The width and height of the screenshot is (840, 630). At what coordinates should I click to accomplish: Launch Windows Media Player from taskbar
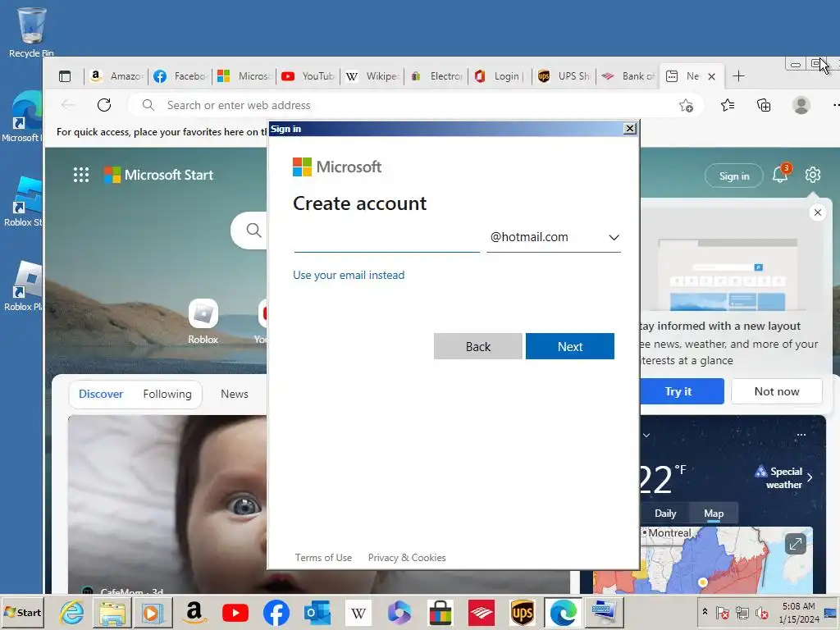pyautogui.click(x=153, y=612)
